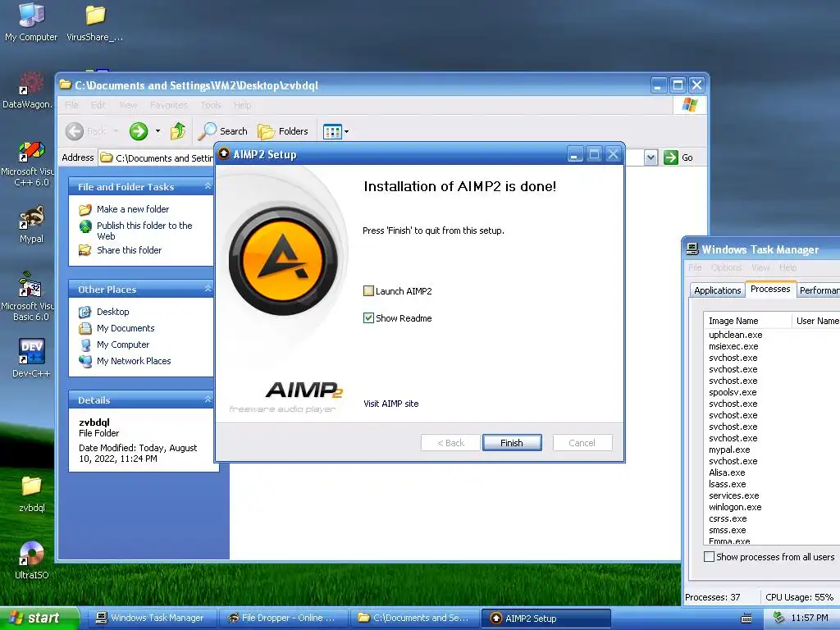
Task: Click Make a new folder
Action: 124,209
